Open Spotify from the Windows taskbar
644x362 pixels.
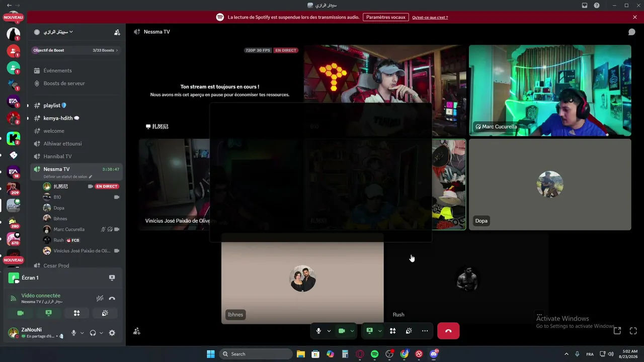[x=374, y=354]
